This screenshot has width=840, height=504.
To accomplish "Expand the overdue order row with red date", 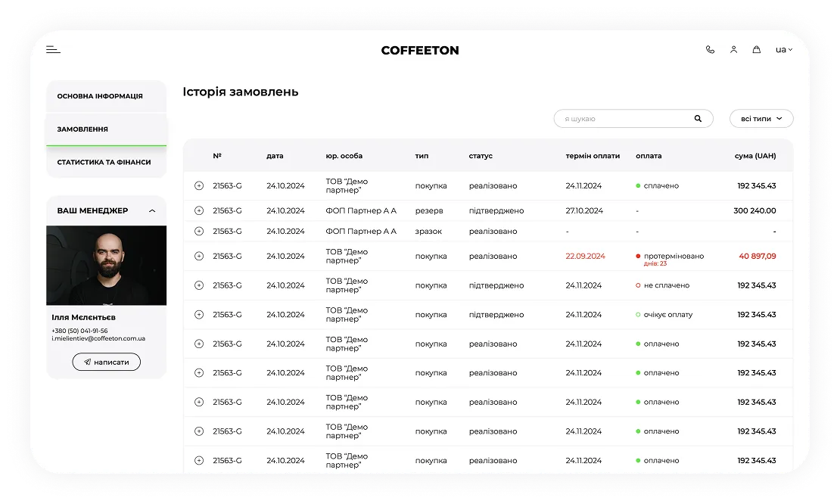I will pyautogui.click(x=199, y=257).
